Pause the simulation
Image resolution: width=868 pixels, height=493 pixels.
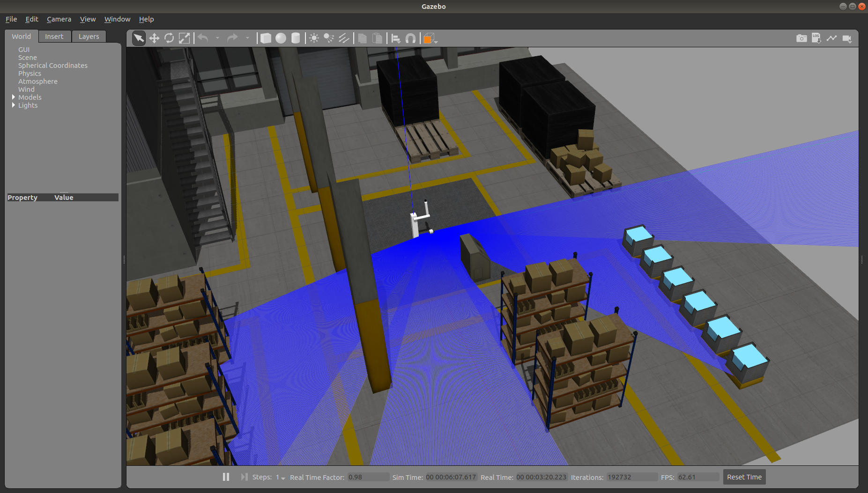coord(226,477)
